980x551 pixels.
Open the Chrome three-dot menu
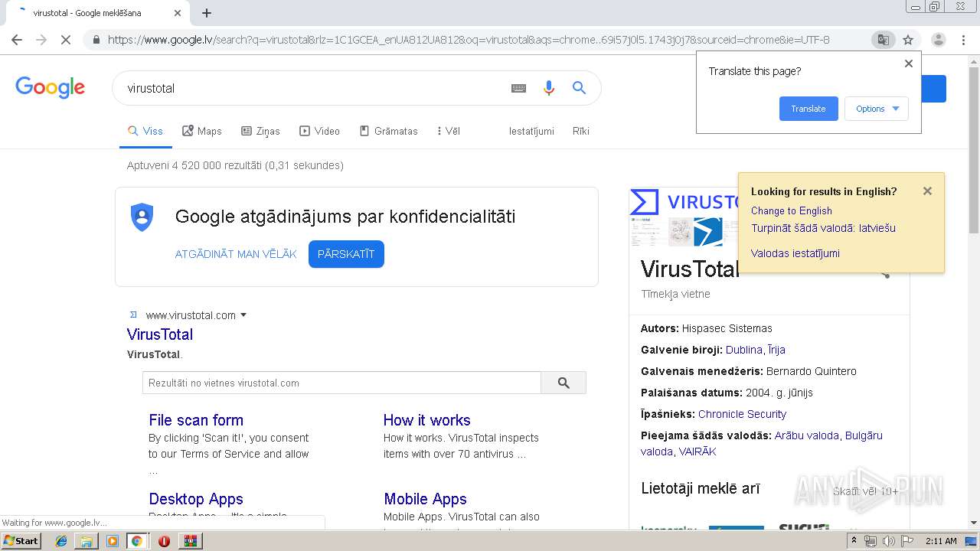963,40
